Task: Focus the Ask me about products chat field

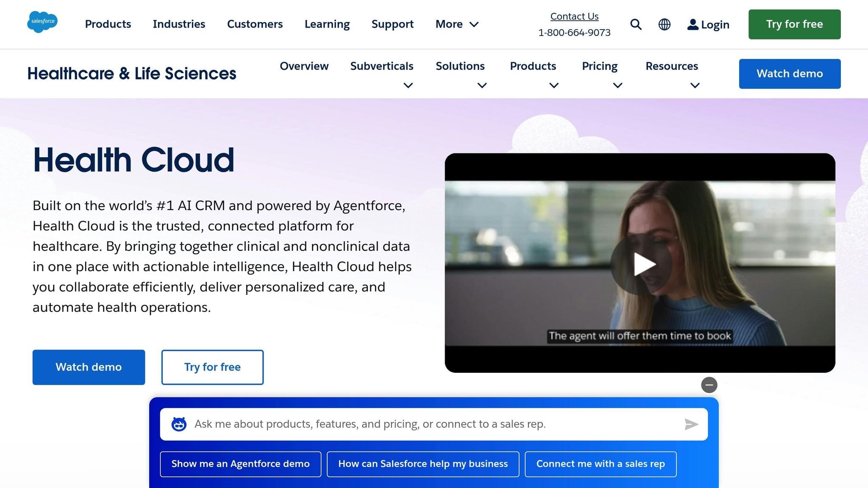Action: coord(434,424)
